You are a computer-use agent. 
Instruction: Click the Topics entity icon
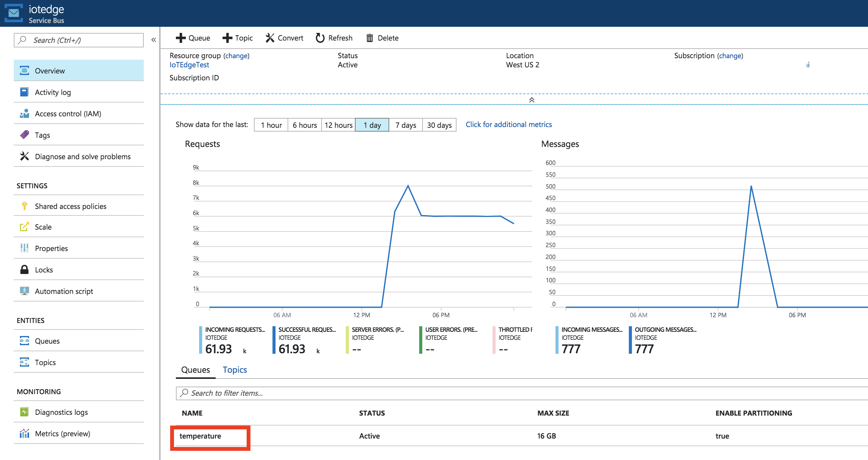click(24, 362)
